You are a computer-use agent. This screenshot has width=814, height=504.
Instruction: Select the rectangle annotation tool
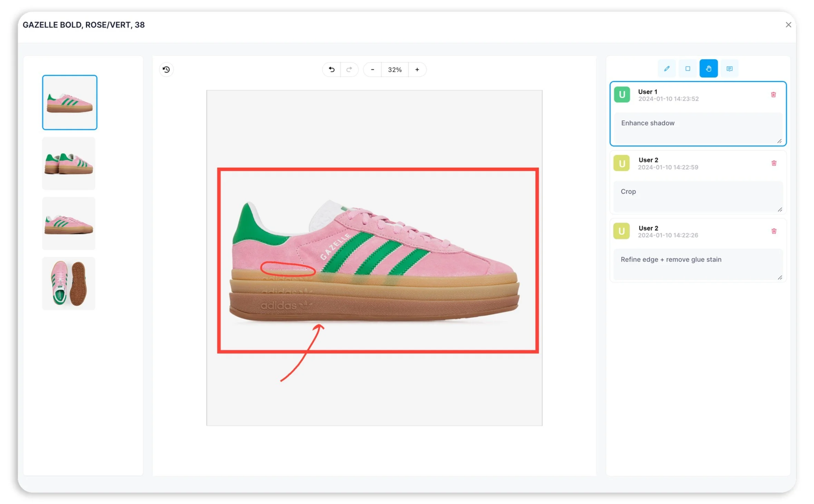687,69
